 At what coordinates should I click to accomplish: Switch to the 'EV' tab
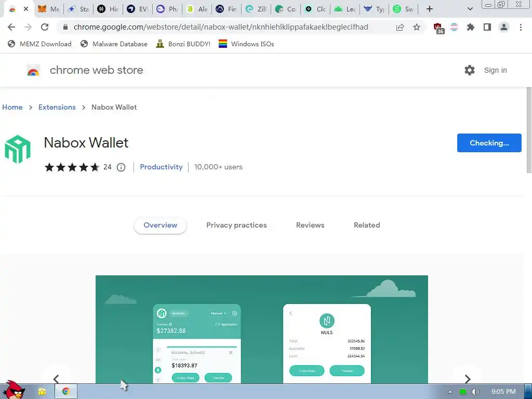pos(137,9)
